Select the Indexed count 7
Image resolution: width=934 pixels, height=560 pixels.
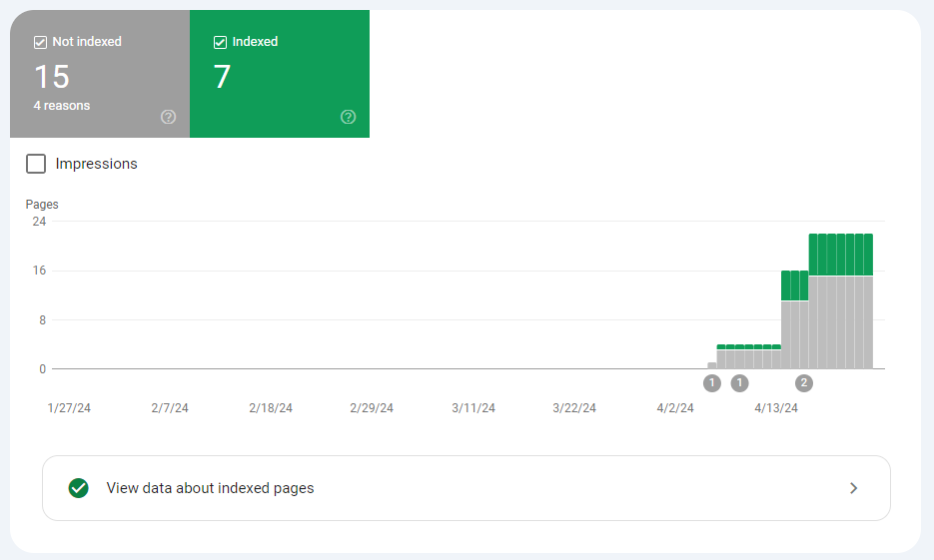222,77
